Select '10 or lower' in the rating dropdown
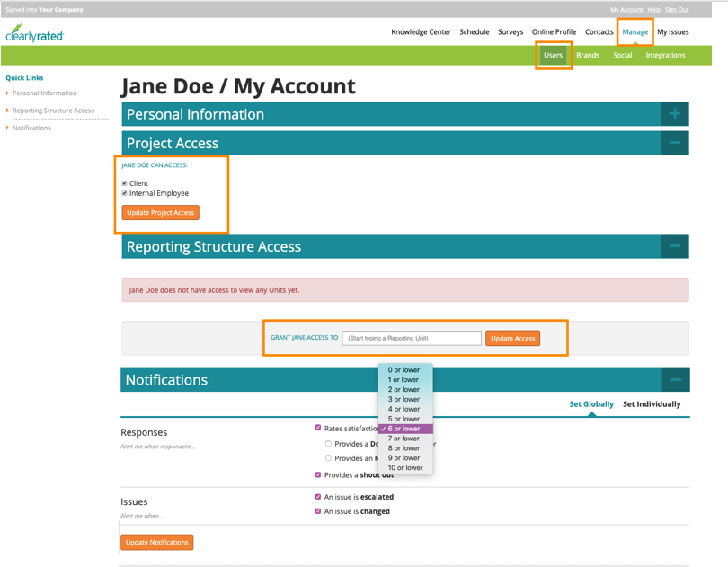 click(404, 467)
